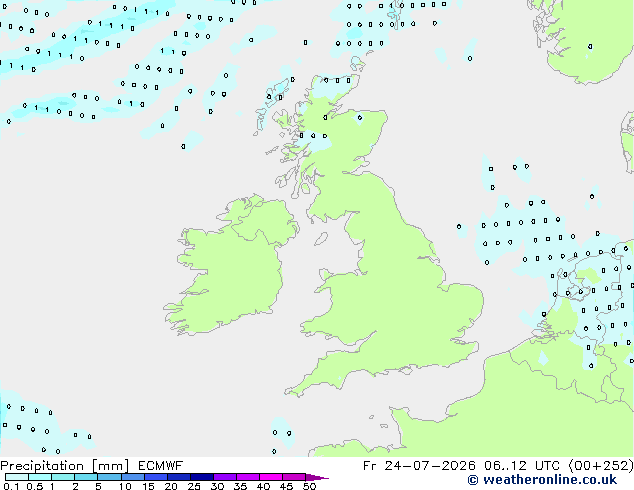Click the '(00+252)' forecast offset text
The height and width of the screenshot is (490, 634).
click(601, 466)
